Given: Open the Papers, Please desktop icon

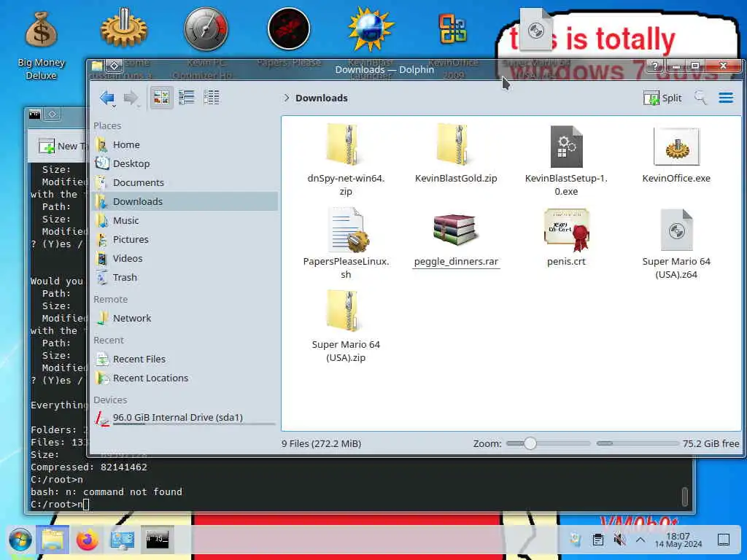Looking at the screenshot, I should pos(289,29).
